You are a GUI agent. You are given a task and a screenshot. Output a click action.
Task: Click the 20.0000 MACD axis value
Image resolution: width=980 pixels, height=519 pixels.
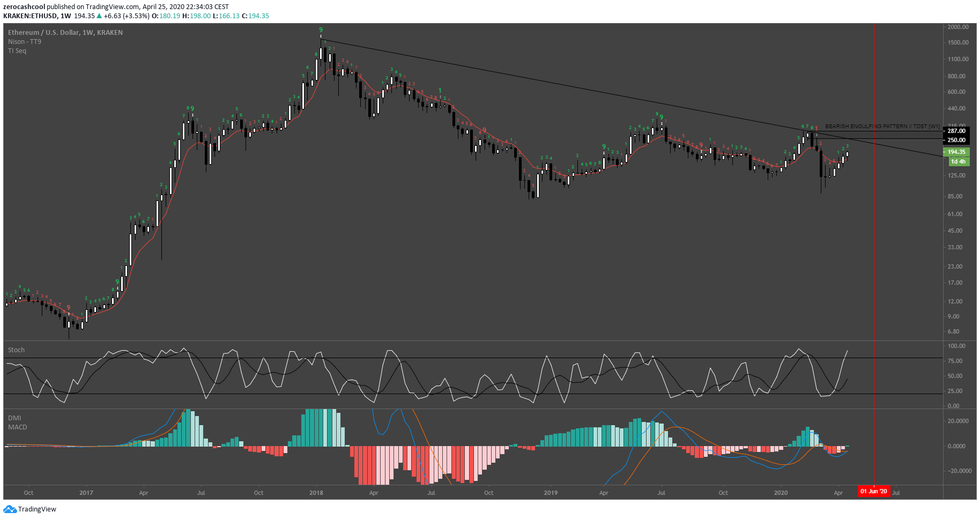(957, 421)
